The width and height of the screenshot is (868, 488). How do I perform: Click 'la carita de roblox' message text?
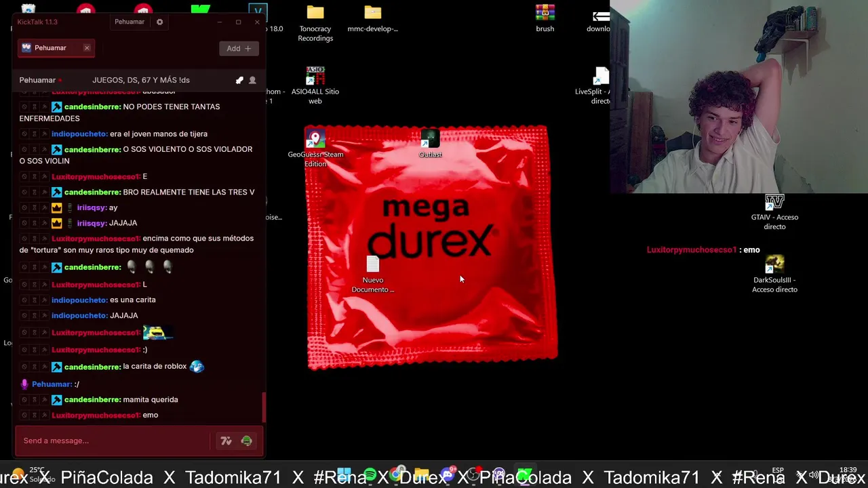155,367
